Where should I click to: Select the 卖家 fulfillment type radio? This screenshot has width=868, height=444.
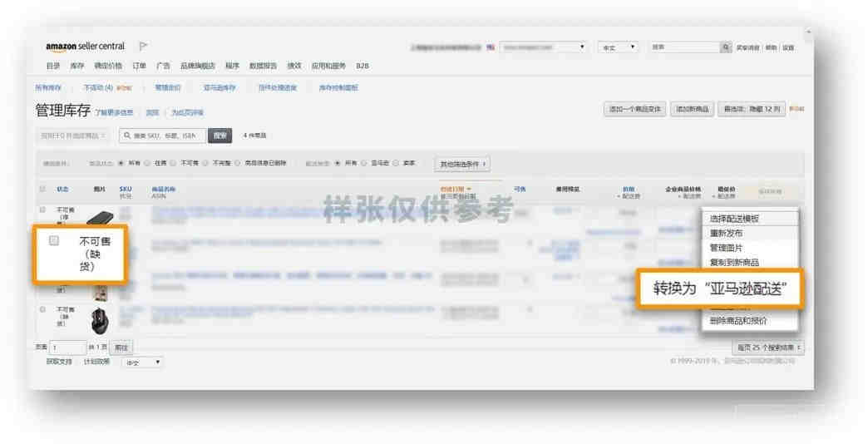point(396,163)
